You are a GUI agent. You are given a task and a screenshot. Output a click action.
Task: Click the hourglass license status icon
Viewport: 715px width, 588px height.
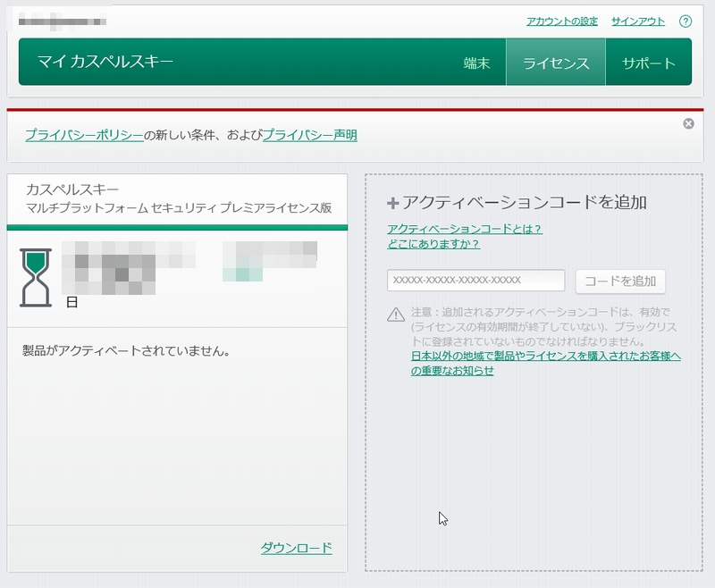point(36,277)
